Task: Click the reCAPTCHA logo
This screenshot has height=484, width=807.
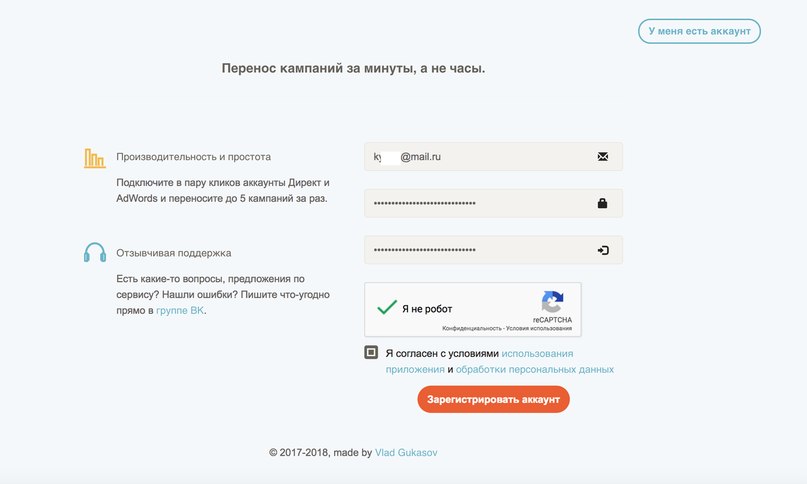Action: click(x=552, y=302)
